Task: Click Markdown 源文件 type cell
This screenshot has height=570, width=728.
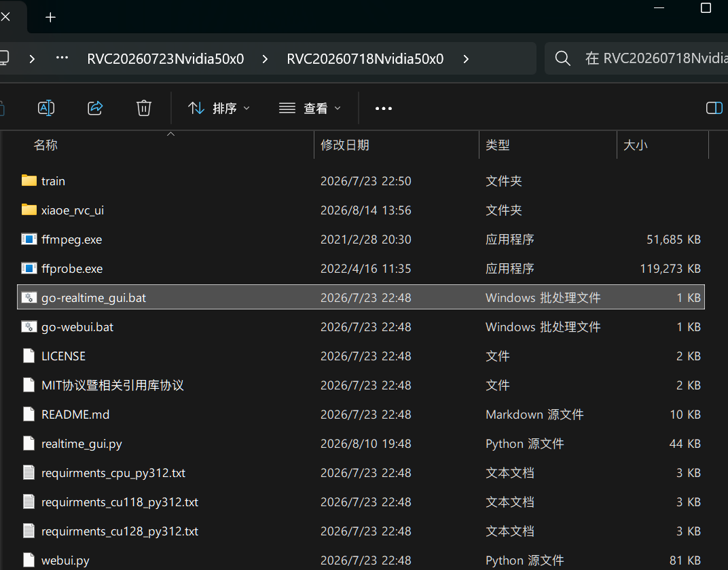Action: coord(534,415)
